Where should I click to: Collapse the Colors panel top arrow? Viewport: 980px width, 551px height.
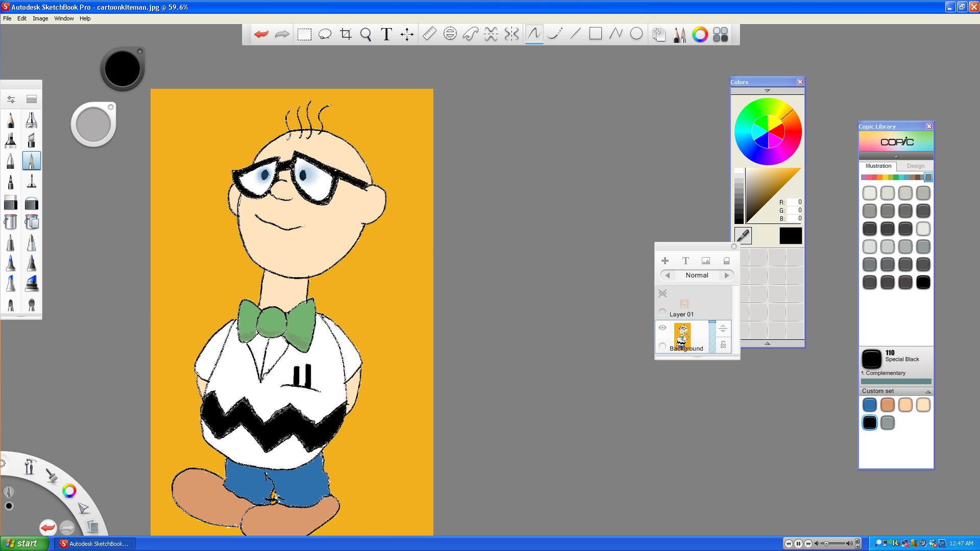(x=767, y=91)
